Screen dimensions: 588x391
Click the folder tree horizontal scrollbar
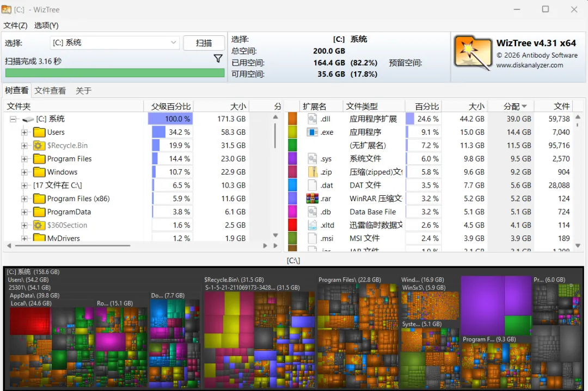pos(72,246)
